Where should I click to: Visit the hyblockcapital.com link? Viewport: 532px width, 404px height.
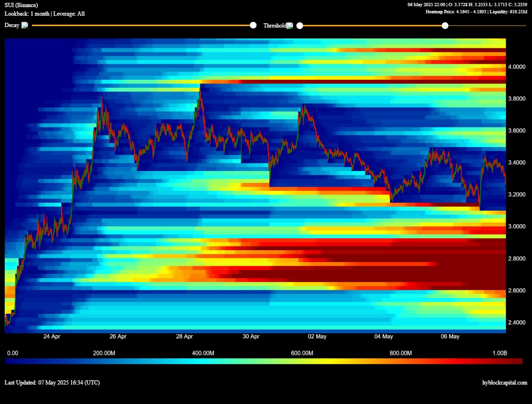504,382
